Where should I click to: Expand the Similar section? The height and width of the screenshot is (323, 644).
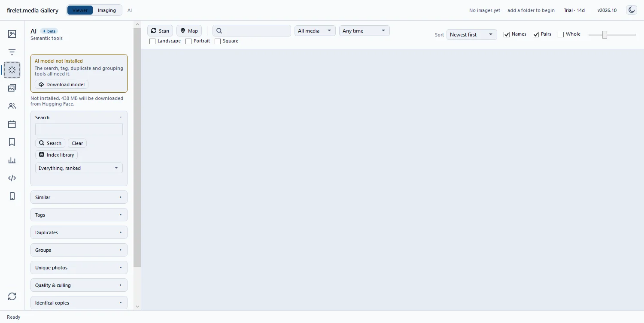(x=79, y=197)
